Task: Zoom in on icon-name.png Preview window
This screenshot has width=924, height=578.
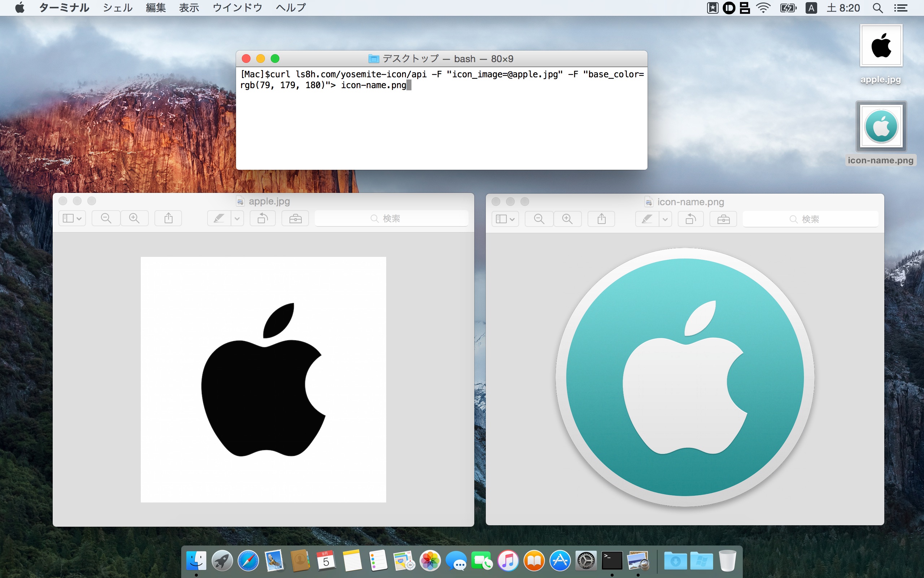Action: 567,219
